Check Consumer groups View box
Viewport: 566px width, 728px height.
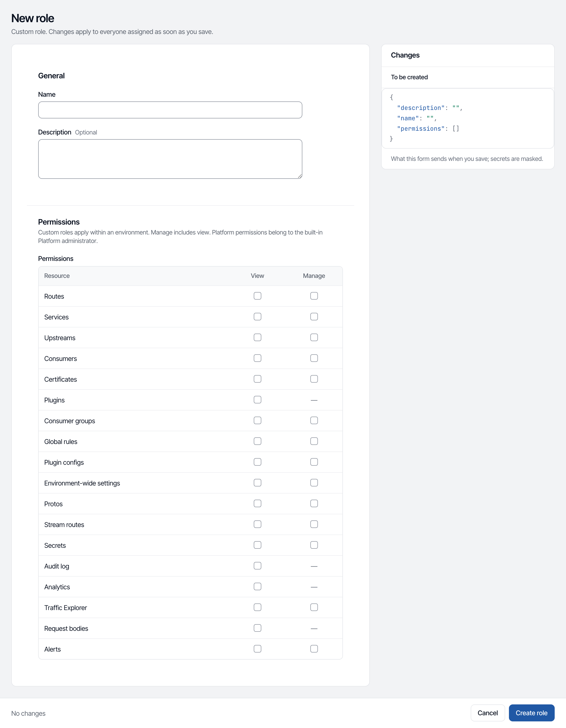[x=257, y=420]
